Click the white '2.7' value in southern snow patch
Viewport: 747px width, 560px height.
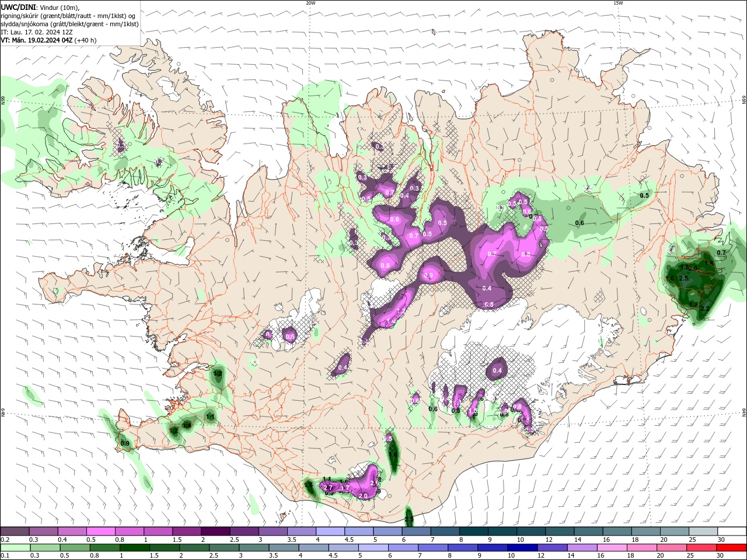[x=328, y=488]
